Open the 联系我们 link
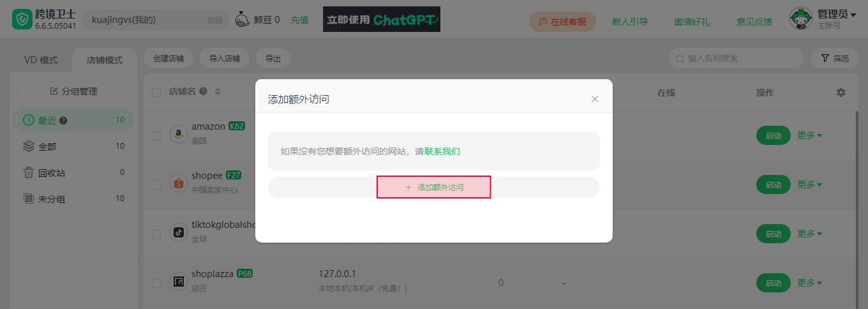Screen dimensions: 868x309 (442, 151)
